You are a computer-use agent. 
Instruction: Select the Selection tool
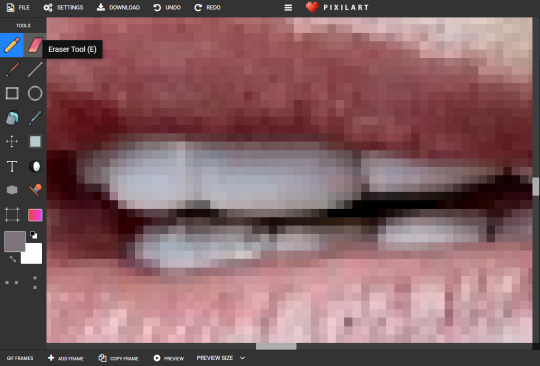[x=35, y=142]
